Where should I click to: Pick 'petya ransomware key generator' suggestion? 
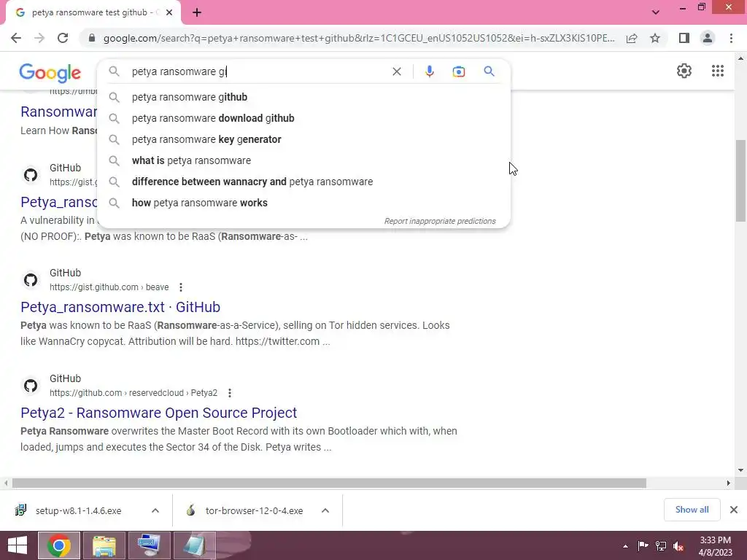coord(303,139)
